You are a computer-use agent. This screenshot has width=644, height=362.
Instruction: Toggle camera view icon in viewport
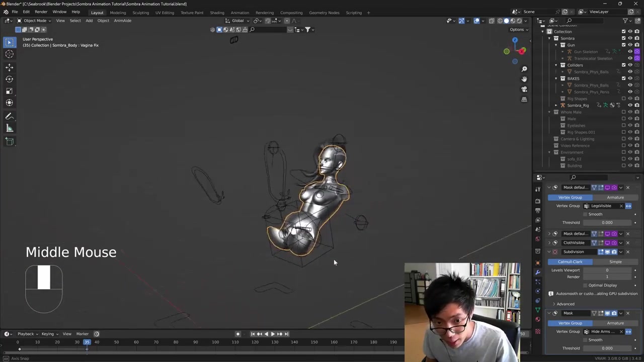pyautogui.click(x=524, y=89)
